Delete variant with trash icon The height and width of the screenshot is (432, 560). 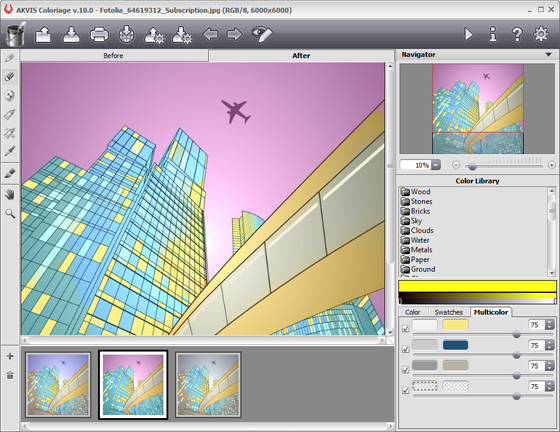coord(10,375)
